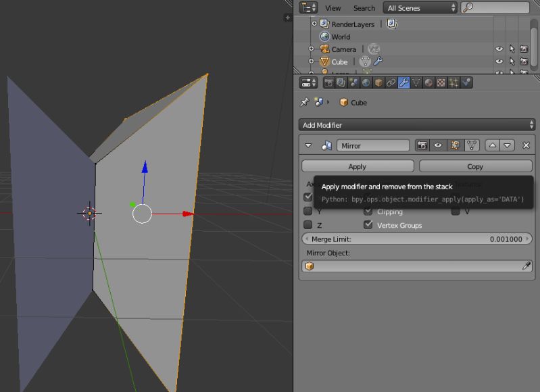Toggle Cube selectability arrow

[512, 62]
